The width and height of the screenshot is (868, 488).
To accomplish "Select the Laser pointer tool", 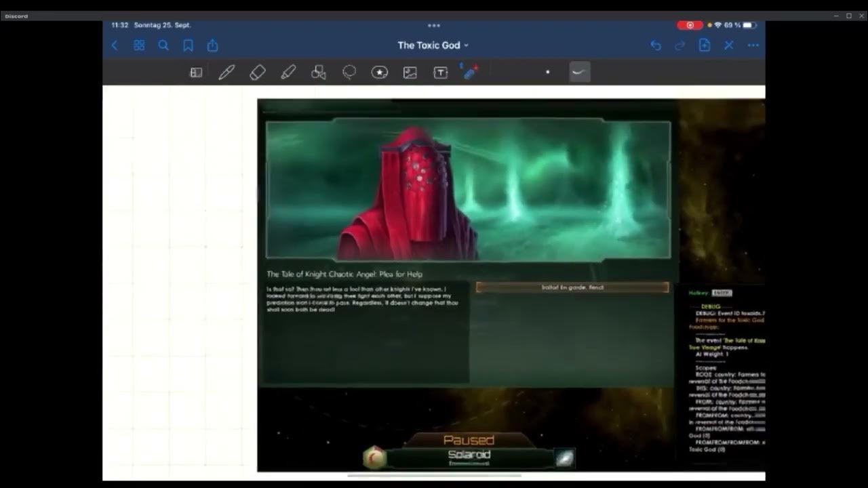I will point(469,72).
